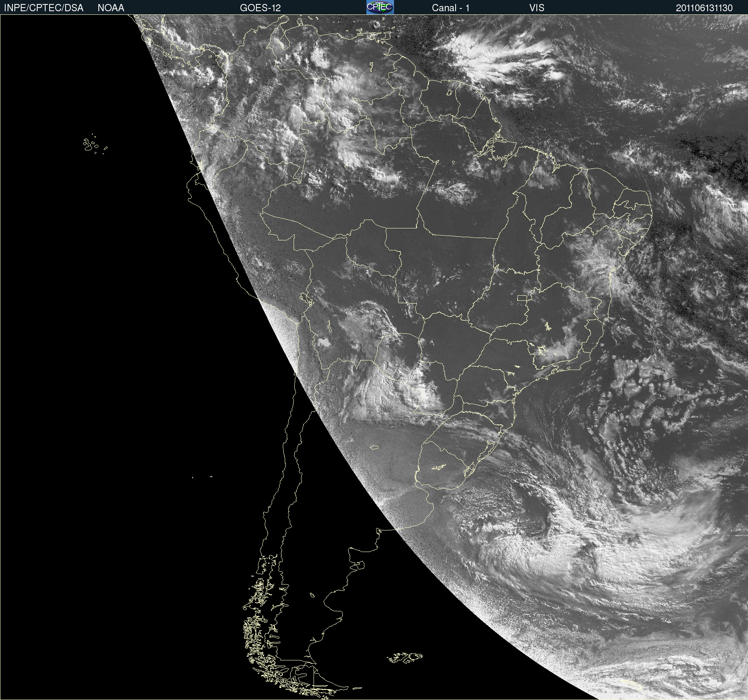748x700 pixels.
Task: Click the 201106131130 timestamp
Action: pos(704,8)
